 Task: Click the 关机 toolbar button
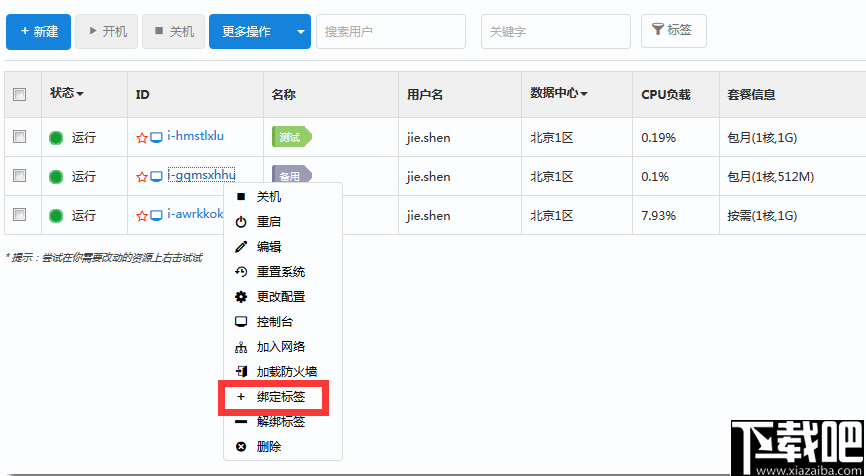coord(173,32)
